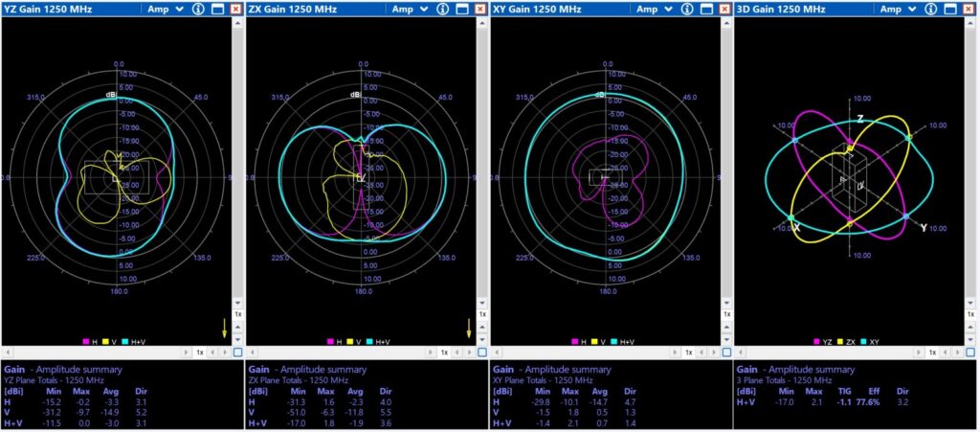Increase horizontal zoom in ZX Gain panel
This screenshot has width=980, height=432.
[x=469, y=352]
